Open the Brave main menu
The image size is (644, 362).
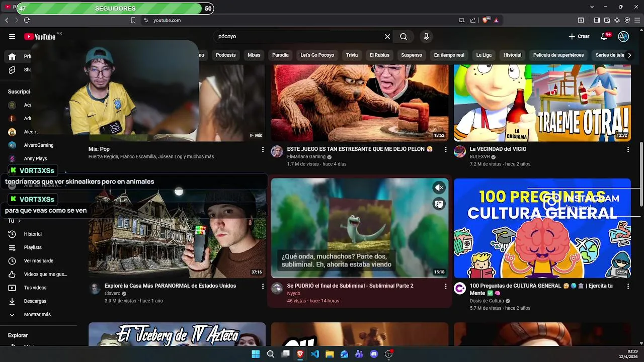(x=637, y=20)
